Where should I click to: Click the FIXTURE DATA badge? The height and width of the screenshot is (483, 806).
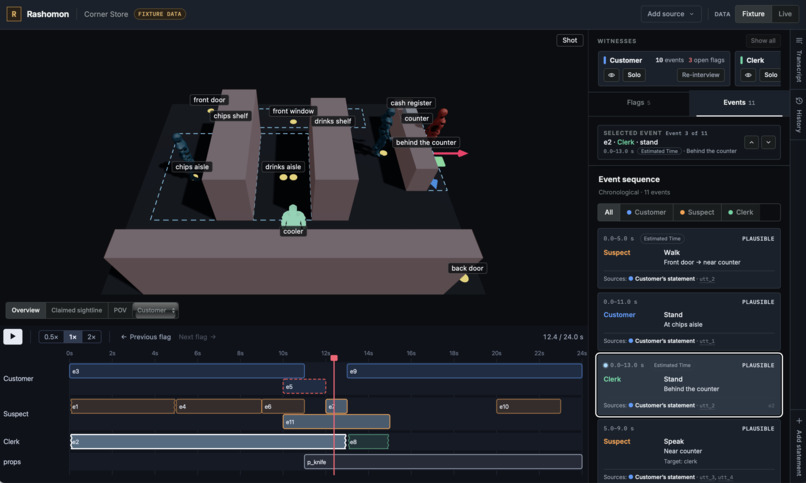point(160,14)
